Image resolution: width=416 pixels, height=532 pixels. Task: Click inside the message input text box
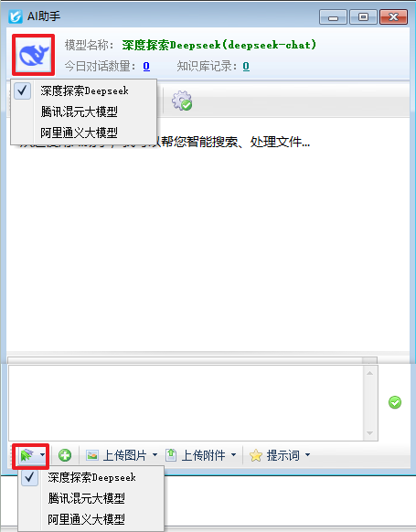186,403
